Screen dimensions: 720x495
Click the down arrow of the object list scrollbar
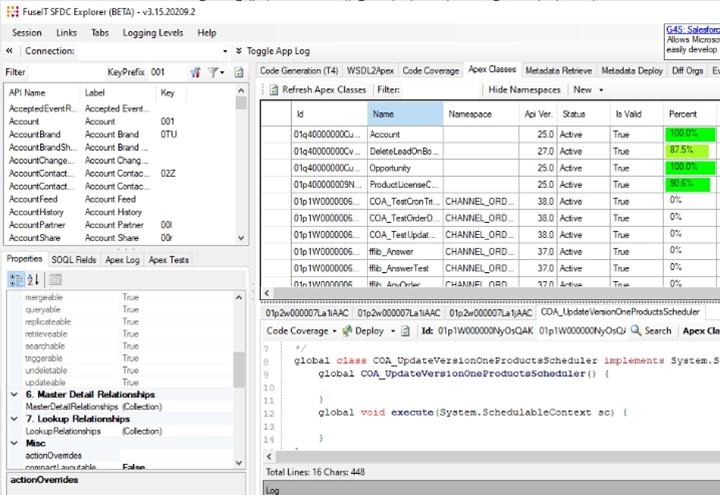[x=241, y=238]
